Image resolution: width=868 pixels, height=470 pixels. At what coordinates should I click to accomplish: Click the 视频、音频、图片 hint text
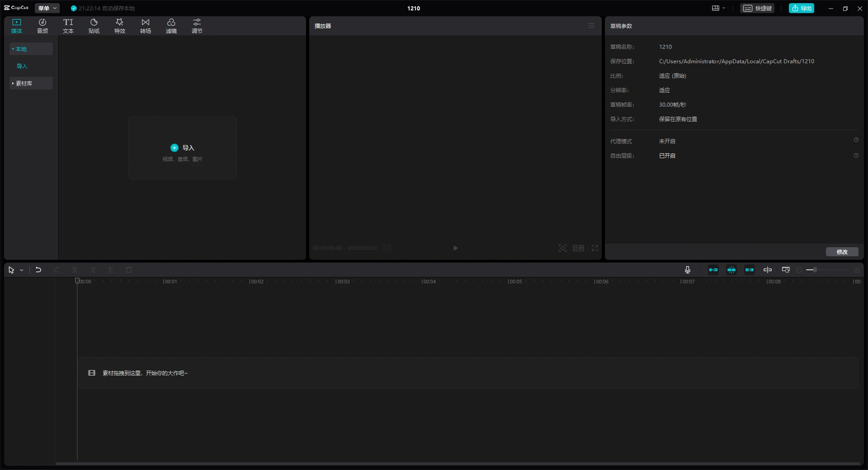point(183,159)
